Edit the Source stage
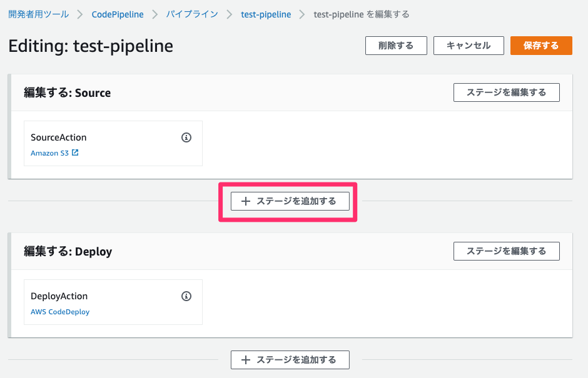Screen dimensions: 588x378 tap(506, 92)
